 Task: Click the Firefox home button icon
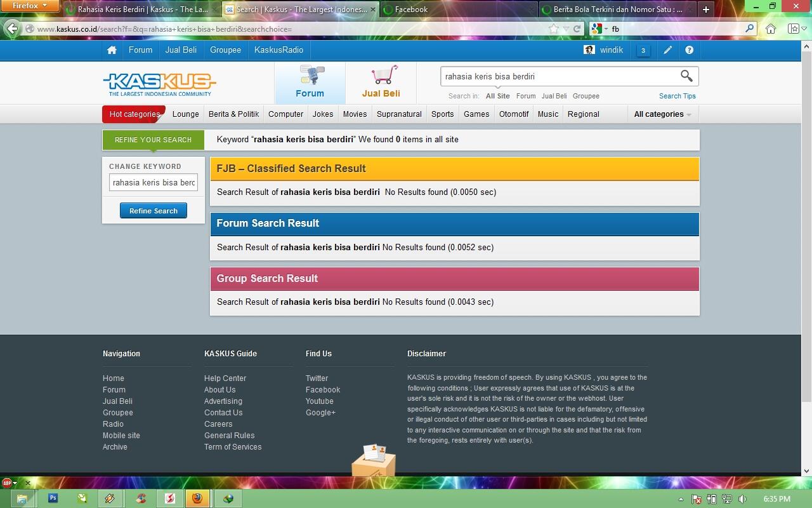click(771, 29)
